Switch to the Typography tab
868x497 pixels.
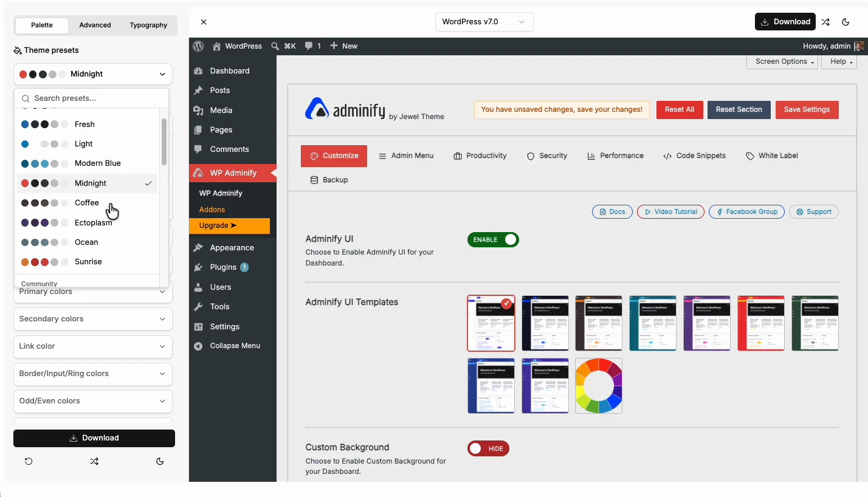[148, 25]
